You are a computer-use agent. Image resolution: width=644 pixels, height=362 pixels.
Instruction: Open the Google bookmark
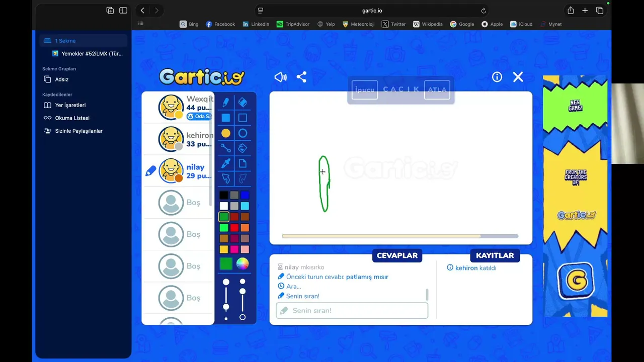(x=462, y=24)
